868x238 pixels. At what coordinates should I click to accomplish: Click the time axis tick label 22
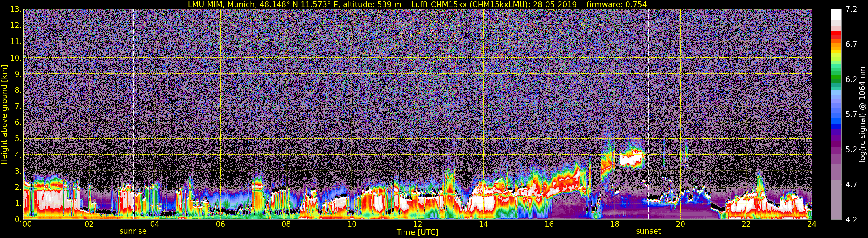[x=746, y=224]
